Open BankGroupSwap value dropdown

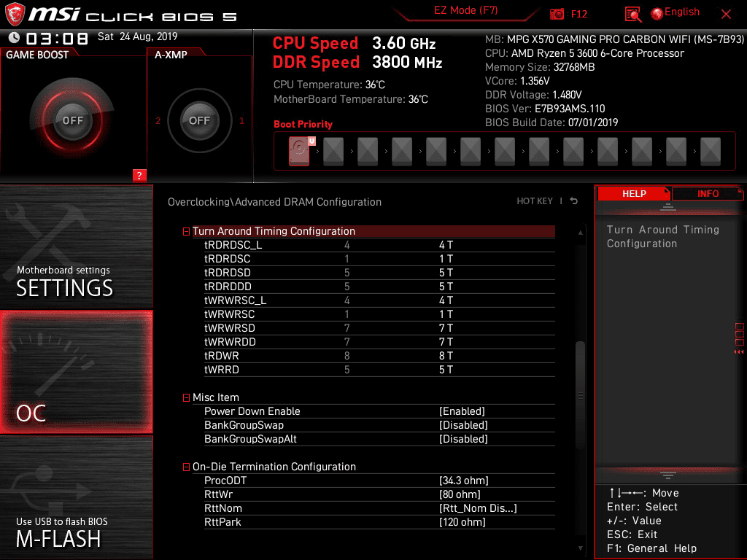[463, 425]
